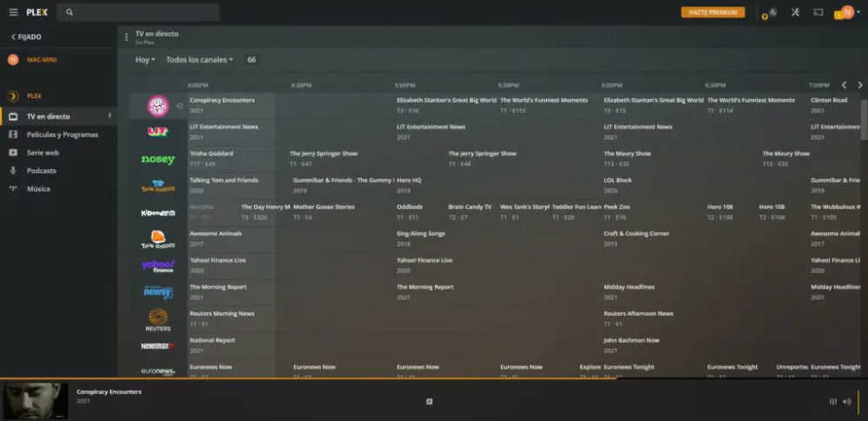Open the activity status icon

click(773, 12)
